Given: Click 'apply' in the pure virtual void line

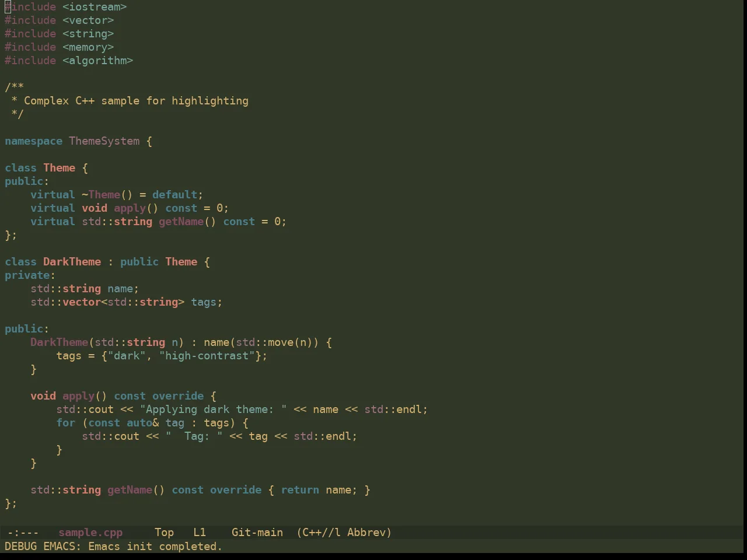Looking at the screenshot, I should coord(130,208).
